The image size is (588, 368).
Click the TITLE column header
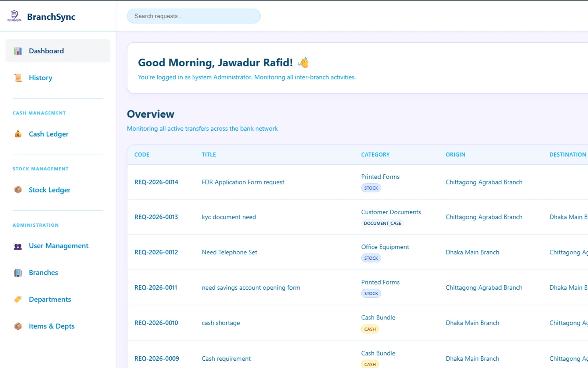click(209, 155)
